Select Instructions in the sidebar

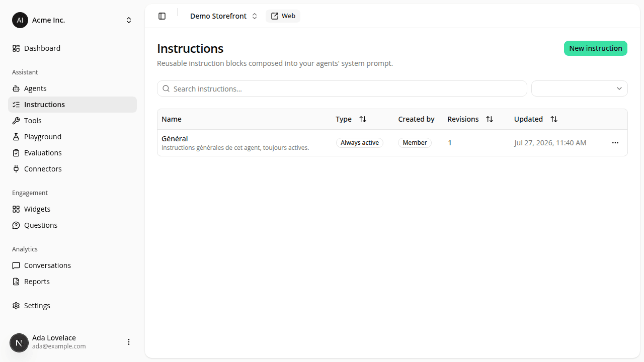[x=72, y=105]
